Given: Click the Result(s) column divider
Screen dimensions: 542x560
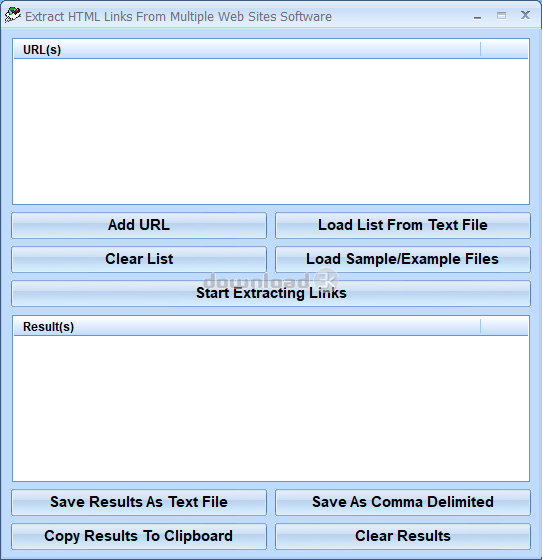Looking at the screenshot, I should tap(481, 326).
